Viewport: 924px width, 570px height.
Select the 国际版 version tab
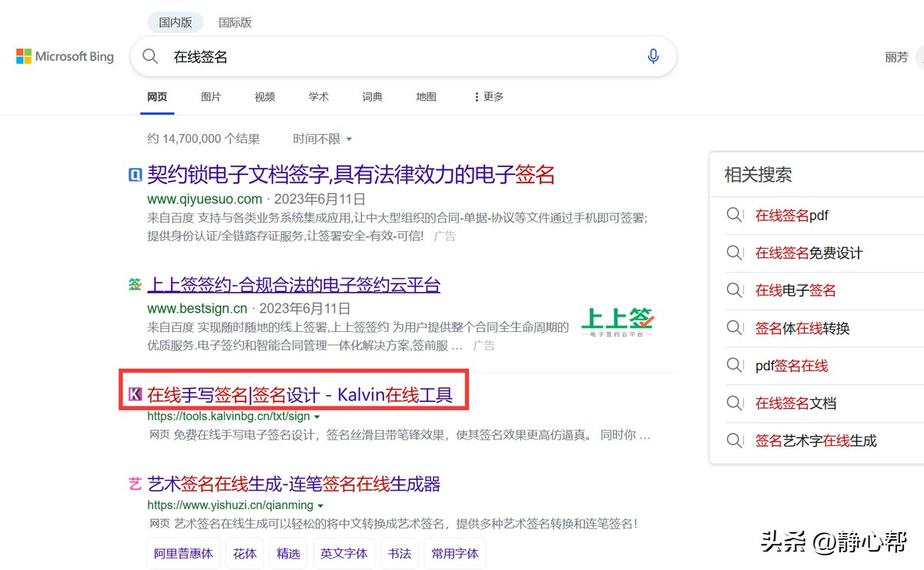235,22
